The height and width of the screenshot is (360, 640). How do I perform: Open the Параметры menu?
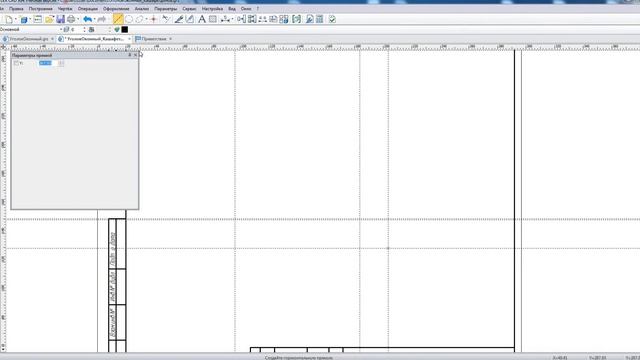(x=166, y=9)
